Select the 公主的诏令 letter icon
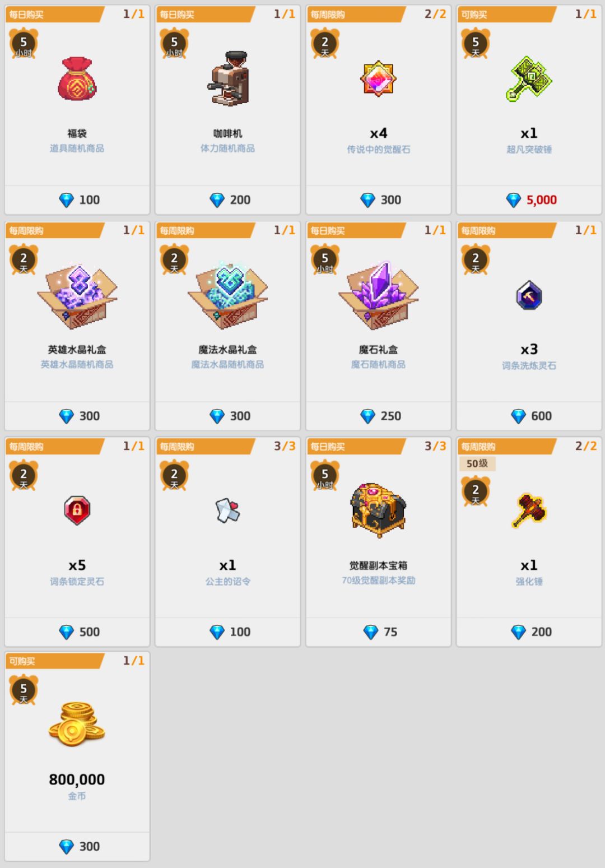Image resolution: width=605 pixels, height=868 pixels. click(x=228, y=510)
